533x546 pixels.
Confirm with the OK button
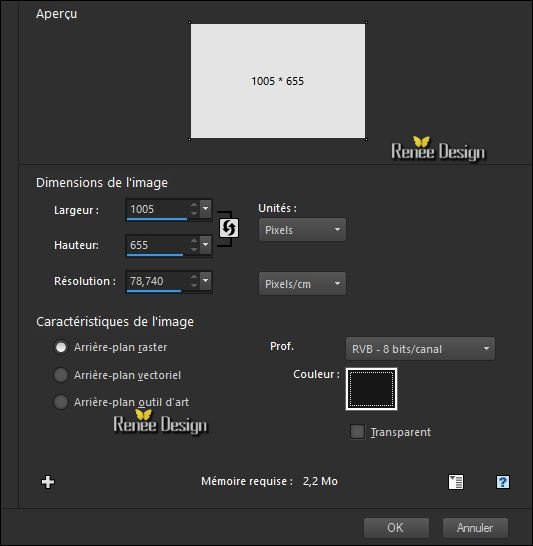tap(396, 528)
